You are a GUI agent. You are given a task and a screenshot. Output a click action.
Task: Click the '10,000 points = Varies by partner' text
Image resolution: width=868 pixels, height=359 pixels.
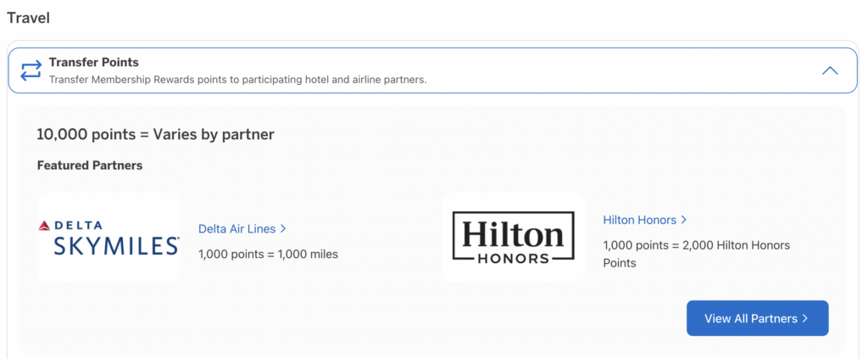coord(155,134)
